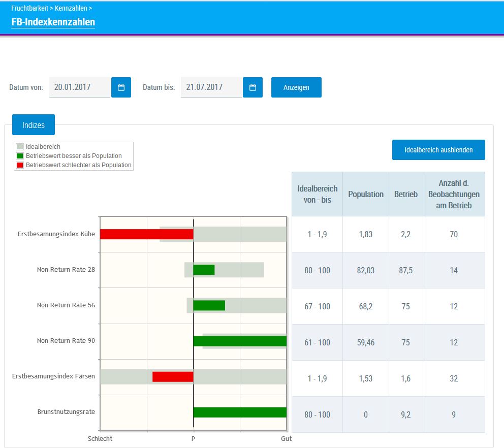Click the green Non Return Rate 90 bar

240,341
